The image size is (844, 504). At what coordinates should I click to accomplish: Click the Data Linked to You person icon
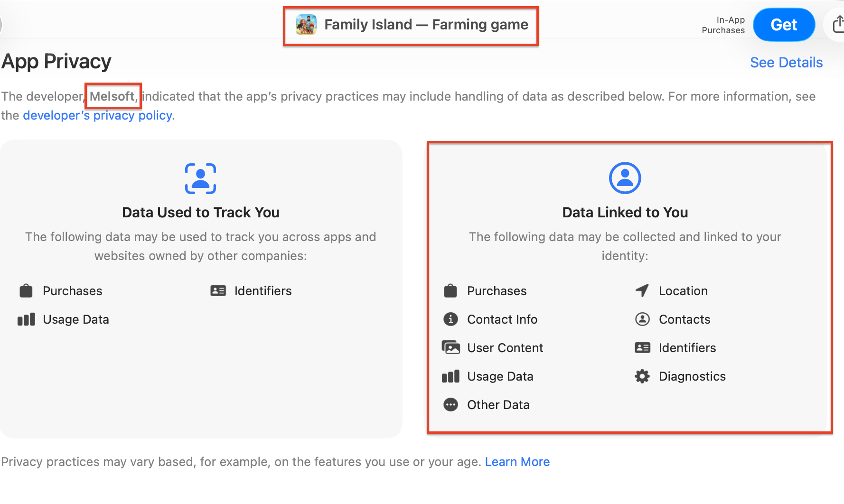625,178
